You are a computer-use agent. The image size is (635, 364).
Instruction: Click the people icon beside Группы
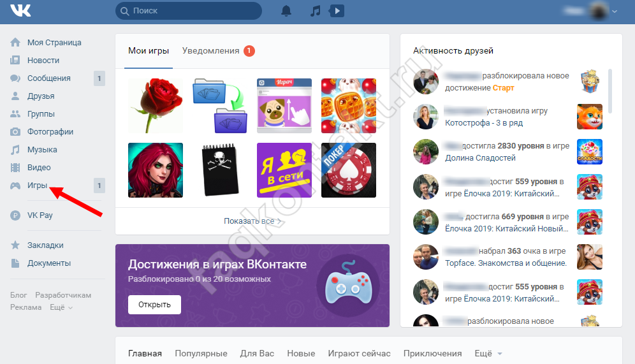[x=15, y=113]
